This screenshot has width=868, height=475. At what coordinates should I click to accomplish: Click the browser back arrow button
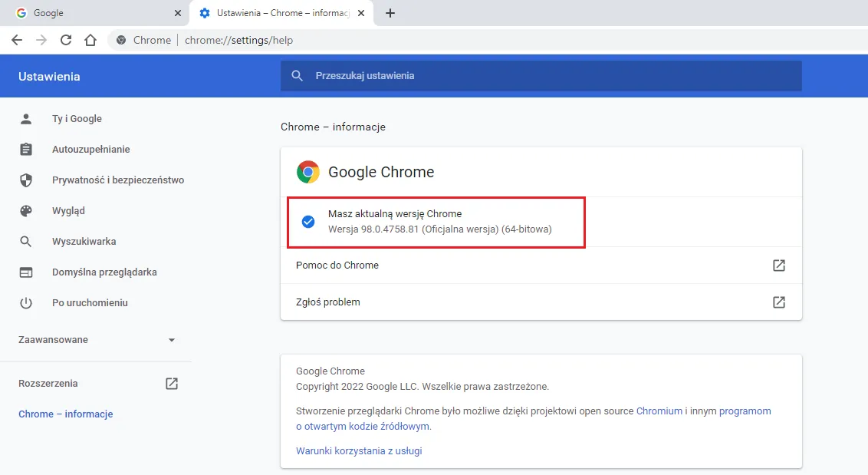(x=17, y=40)
